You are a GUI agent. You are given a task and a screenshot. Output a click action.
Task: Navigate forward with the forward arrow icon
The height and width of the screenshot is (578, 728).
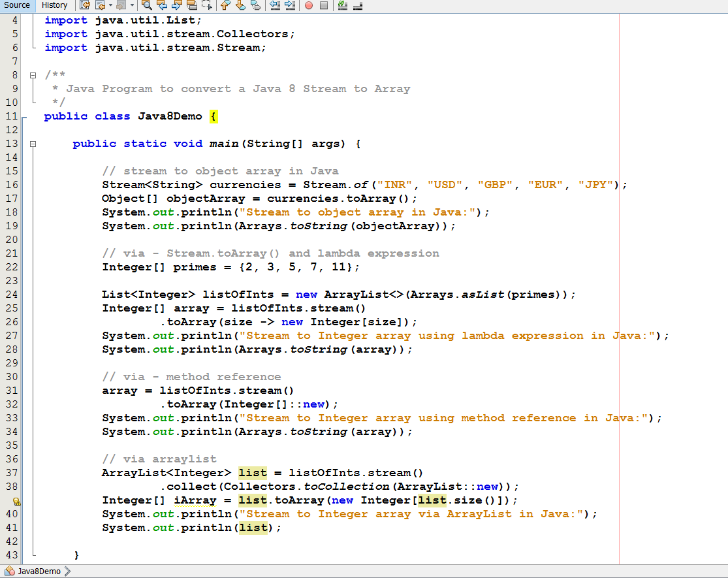(x=119, y=5)
